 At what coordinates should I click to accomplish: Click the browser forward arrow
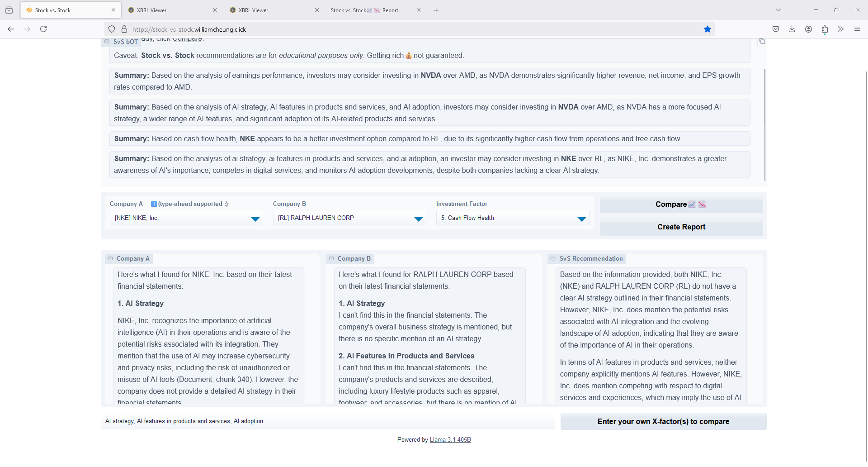tap(27, 29)
